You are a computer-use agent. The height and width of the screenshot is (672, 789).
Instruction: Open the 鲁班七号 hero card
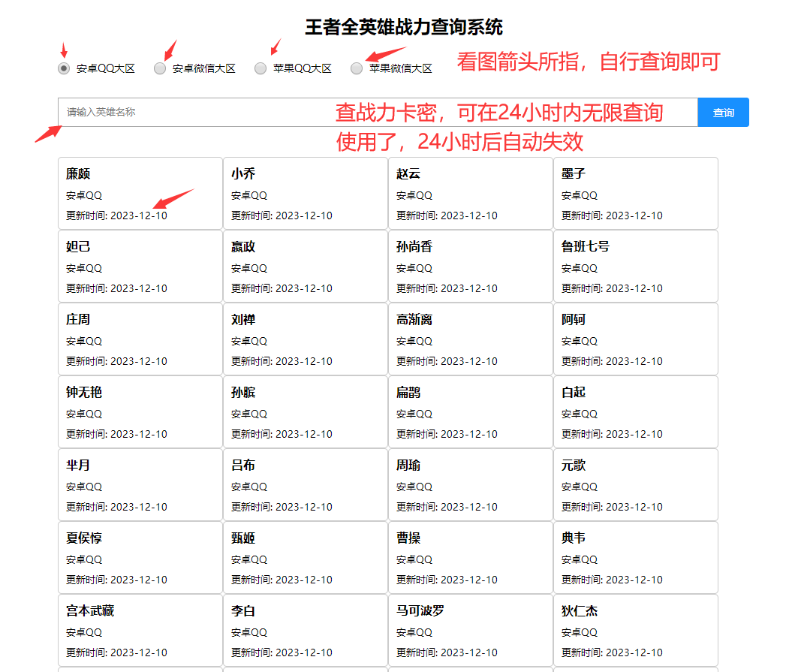(636, 267)
